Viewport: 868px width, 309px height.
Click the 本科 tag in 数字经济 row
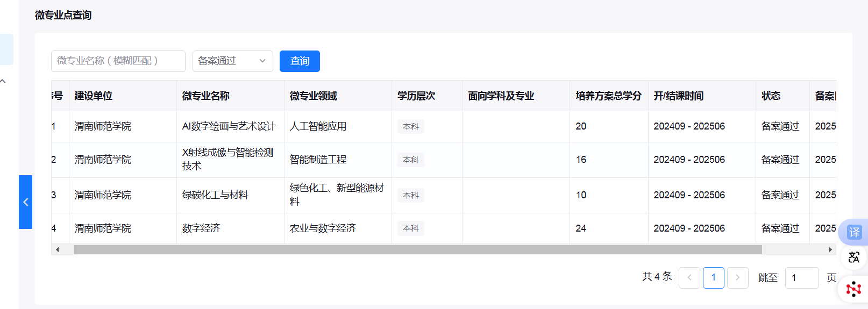point(411,228)
